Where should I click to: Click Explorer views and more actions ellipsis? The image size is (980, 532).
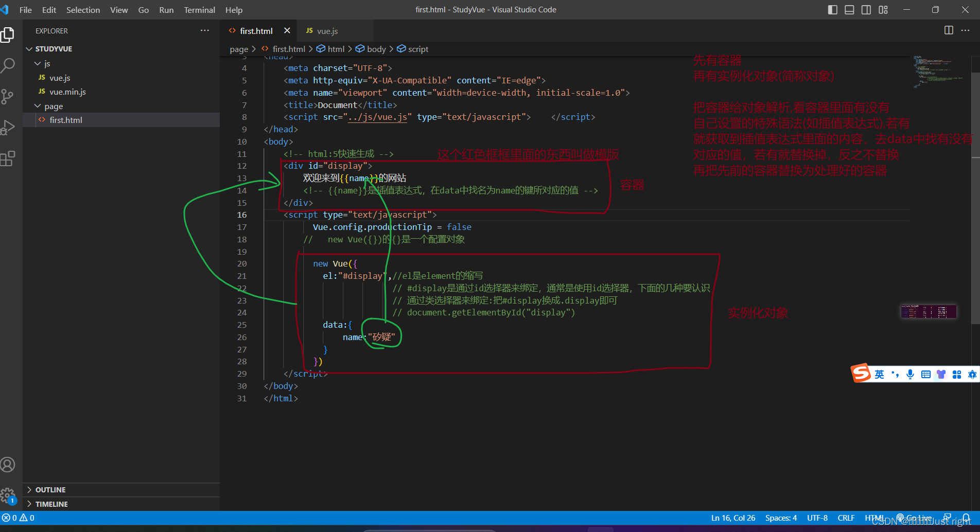coord(205,31)
